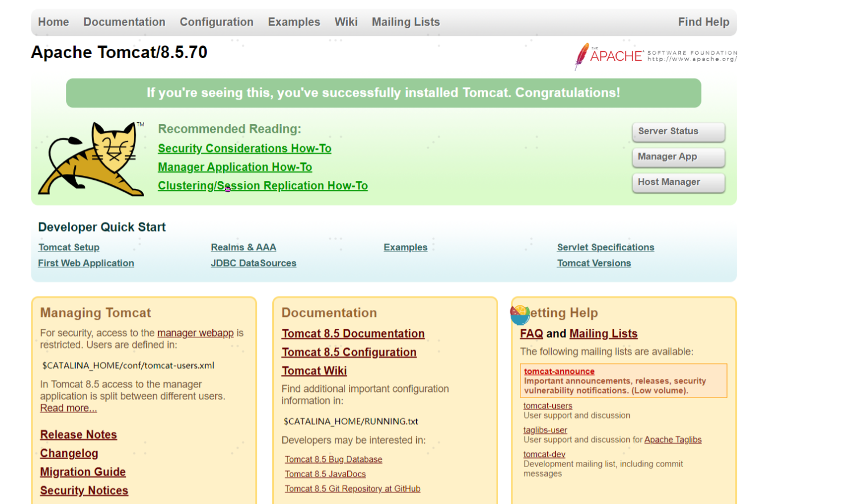Open Home in the top navigation bar

click(x=54, y=22)
